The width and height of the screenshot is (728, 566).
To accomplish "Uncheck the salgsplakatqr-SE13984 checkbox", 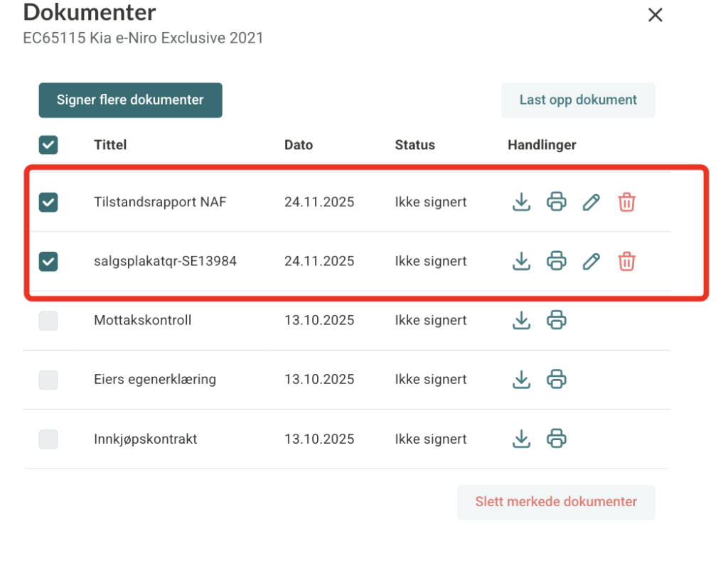I will click(x=48, y=262).
